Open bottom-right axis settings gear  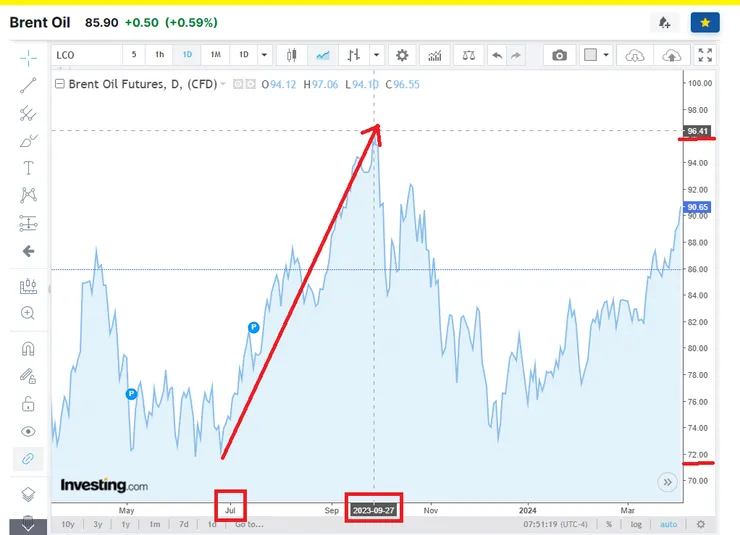point(701,524)
